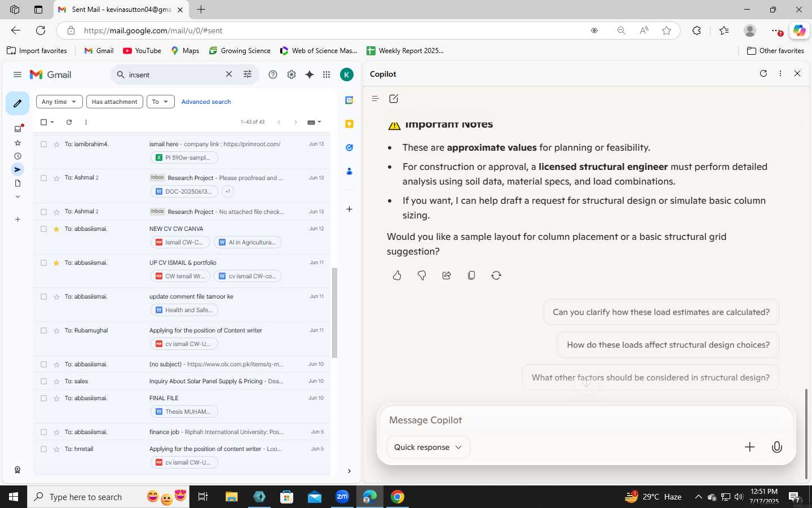Image resolution: width=812 pixels, height=508 pixels.
Task: Open the Google apps grid
Action: [326, 75]
